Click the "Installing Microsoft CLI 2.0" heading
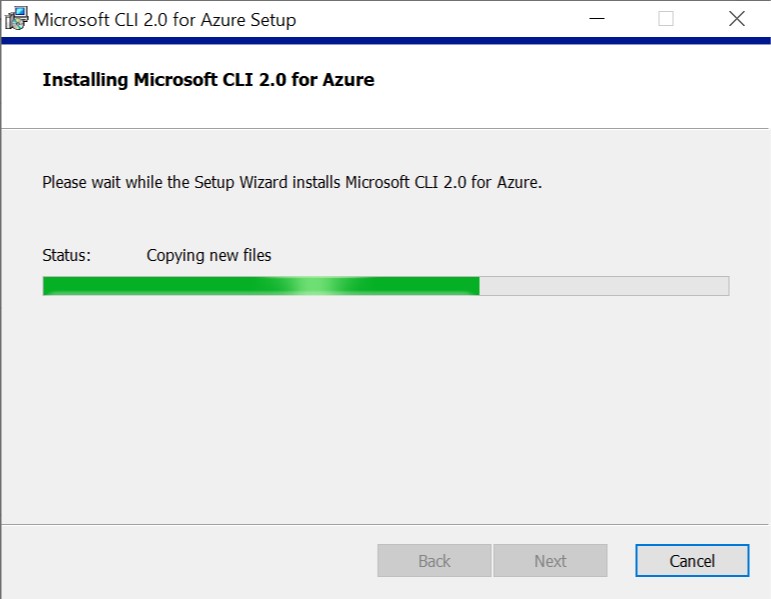This screenshot has height=599, width=771. tap(208, 80)
